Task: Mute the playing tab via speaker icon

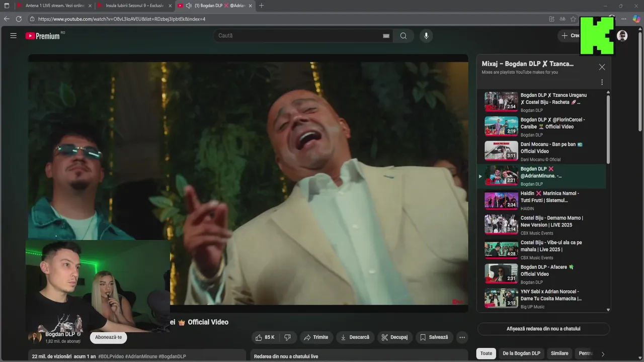Action: tap(189, 6)
